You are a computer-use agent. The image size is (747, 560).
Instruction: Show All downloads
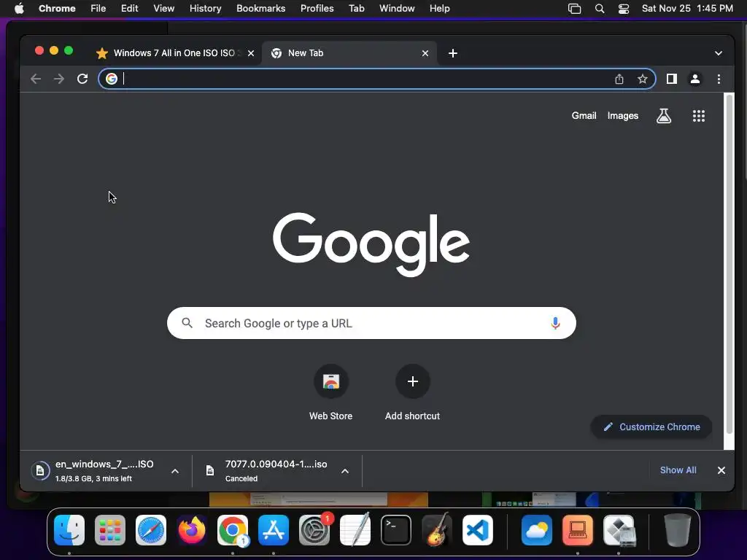pyautogui.click(x=678, y=470)
